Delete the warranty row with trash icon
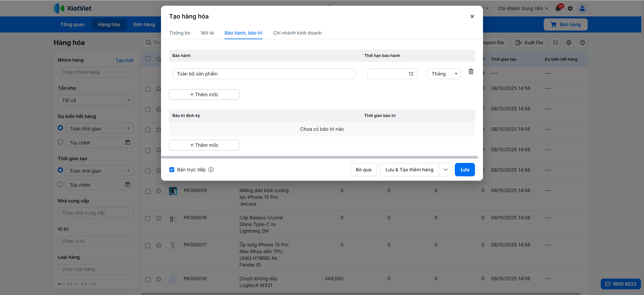 tap(471, 72)
